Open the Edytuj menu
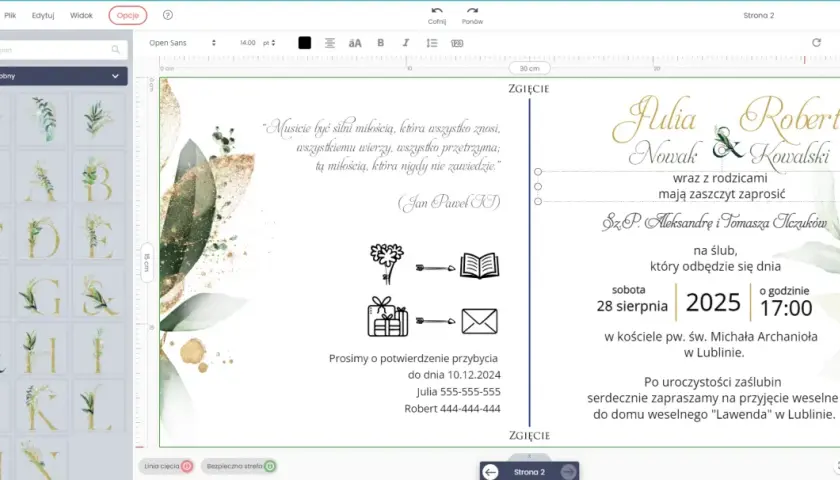The image size is (840, 480). tap(43, 16)
